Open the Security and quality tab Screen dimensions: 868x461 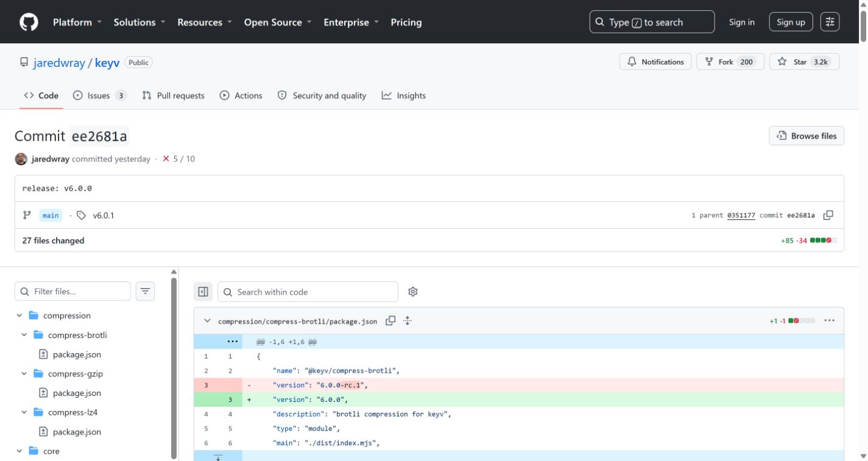(x=322, y=96)
